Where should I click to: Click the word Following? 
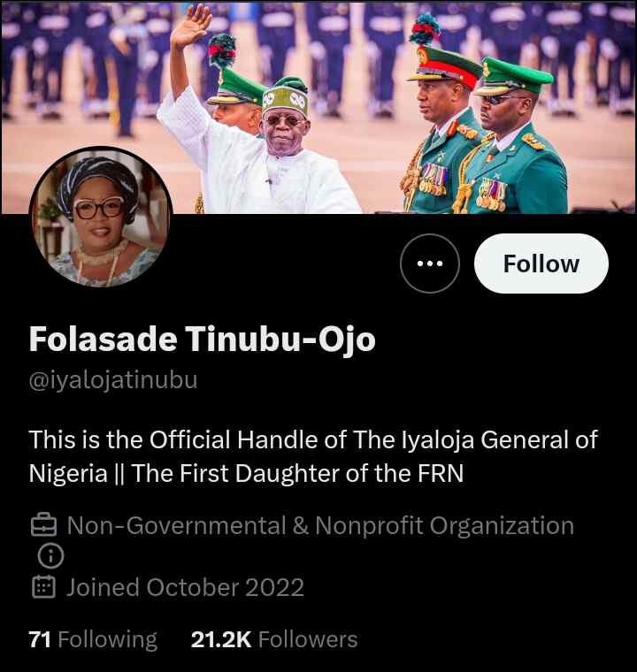(x=107, y=639)
